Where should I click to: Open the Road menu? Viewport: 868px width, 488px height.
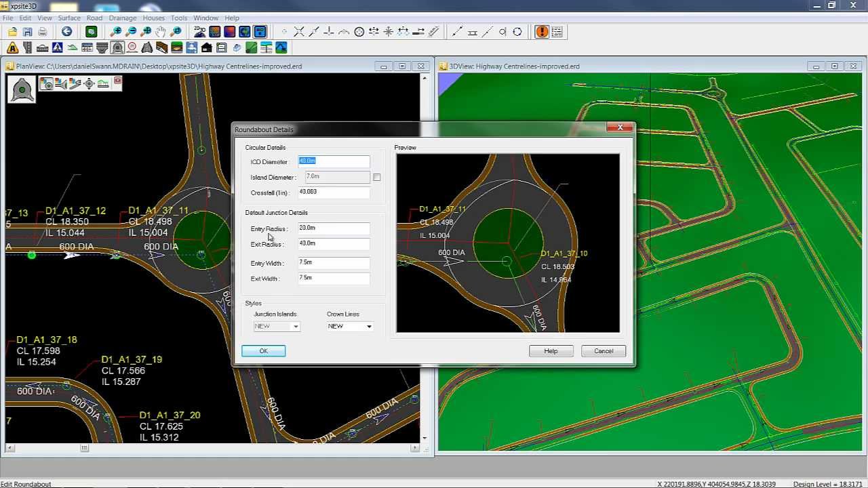pos(94,18)
